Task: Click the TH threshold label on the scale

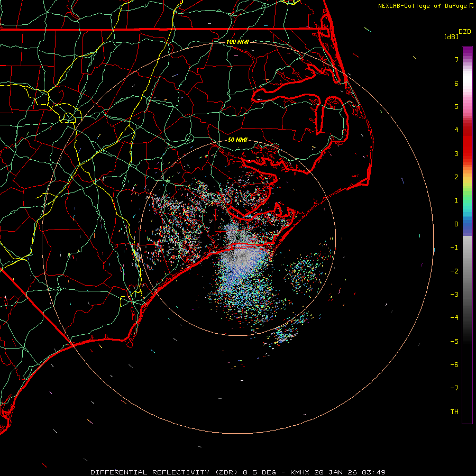Action: tap(454, 412)
